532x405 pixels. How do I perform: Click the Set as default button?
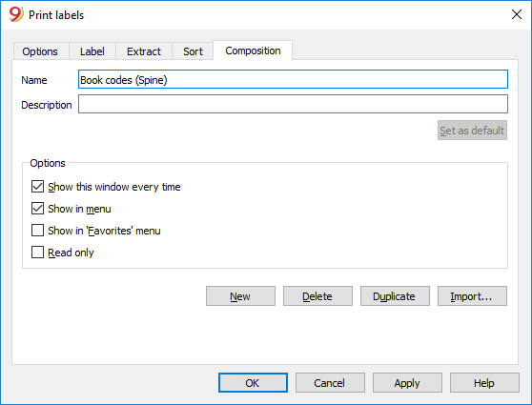pos(472,131)
